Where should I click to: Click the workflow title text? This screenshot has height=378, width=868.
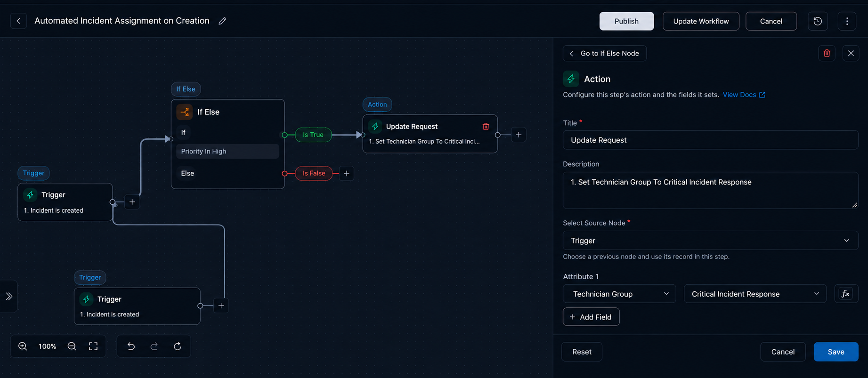point(122,21)
